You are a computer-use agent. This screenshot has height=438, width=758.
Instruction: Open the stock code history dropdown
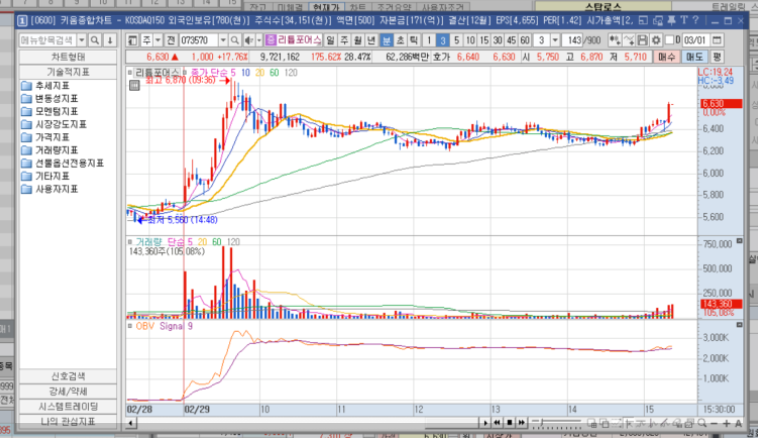coord(223,40)
